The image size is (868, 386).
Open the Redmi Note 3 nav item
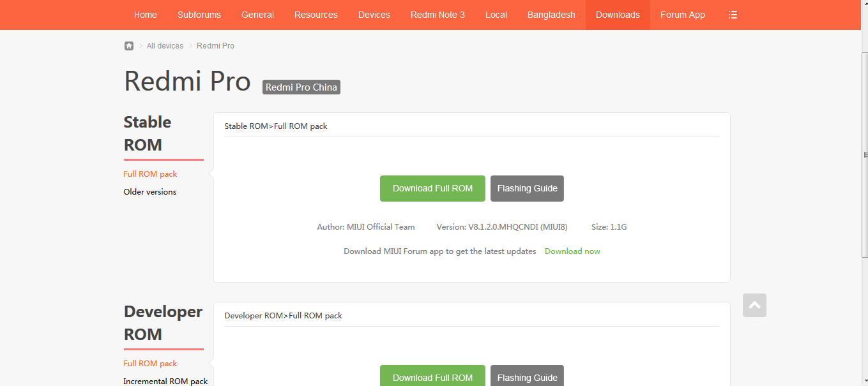[x=438, y=15]
